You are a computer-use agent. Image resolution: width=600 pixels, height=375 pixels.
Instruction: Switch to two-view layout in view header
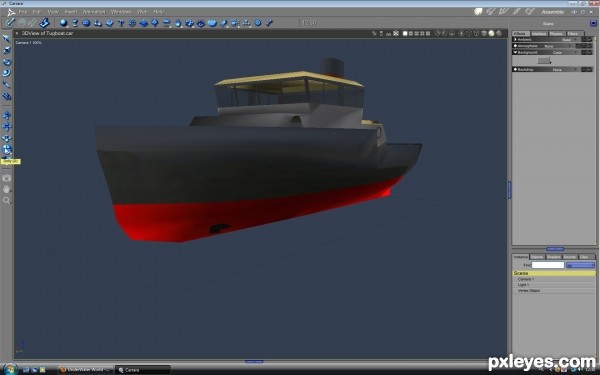click(411, 34)
